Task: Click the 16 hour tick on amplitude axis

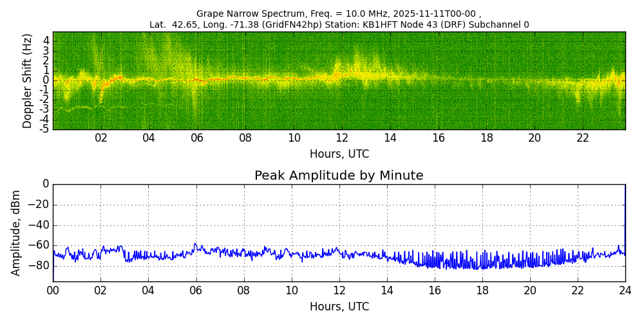Action: tap(435, 290)
